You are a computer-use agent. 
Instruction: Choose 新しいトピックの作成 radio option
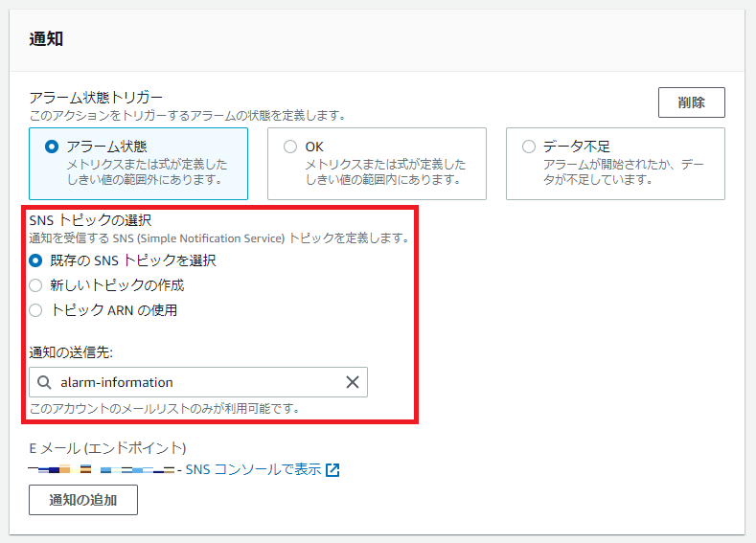click(35, 285)
